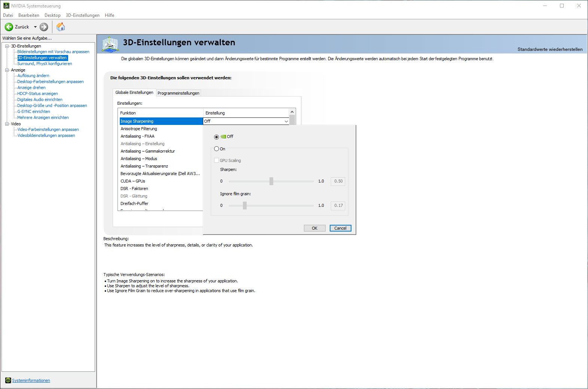This screenshot has width=588, height=389.
Task: Select 3D-Einstellungen verwalten in the tree
Action: click(x=42, y=58)
